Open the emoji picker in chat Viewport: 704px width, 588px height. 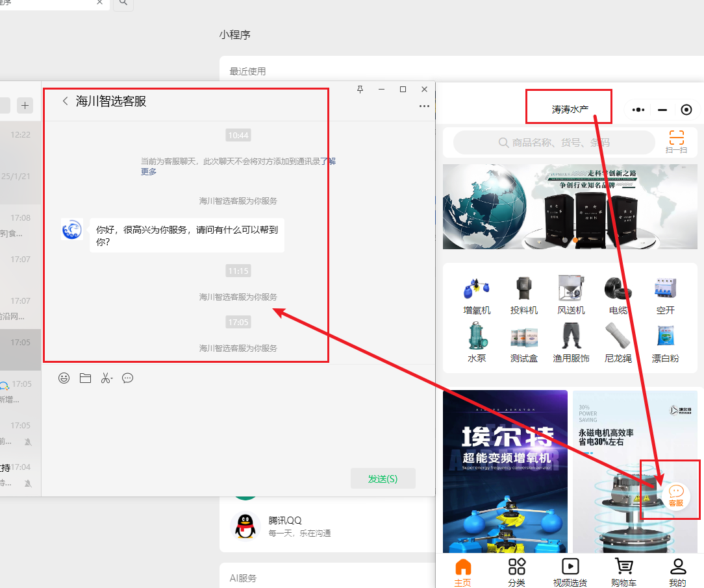tap(64, 378)
